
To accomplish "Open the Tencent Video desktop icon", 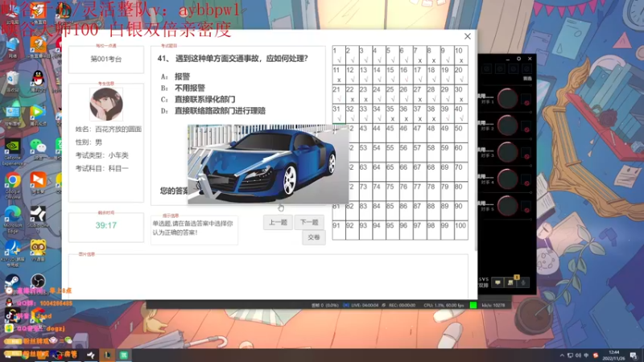I will (38, 114).
